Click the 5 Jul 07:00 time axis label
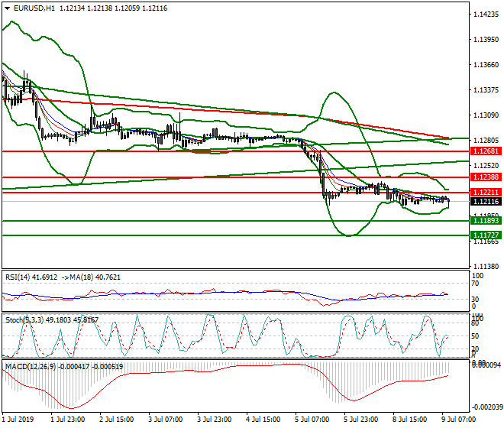This screenshot has width=504, height=428. click(310, 419)
